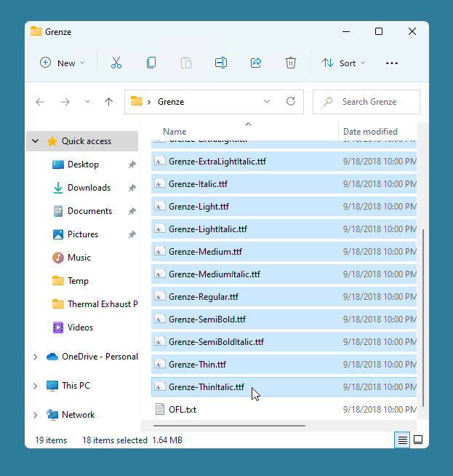Screen dimensions: 453x476
Task: Click Grenze breadcrumb in address bar
Action: point(171,102)
